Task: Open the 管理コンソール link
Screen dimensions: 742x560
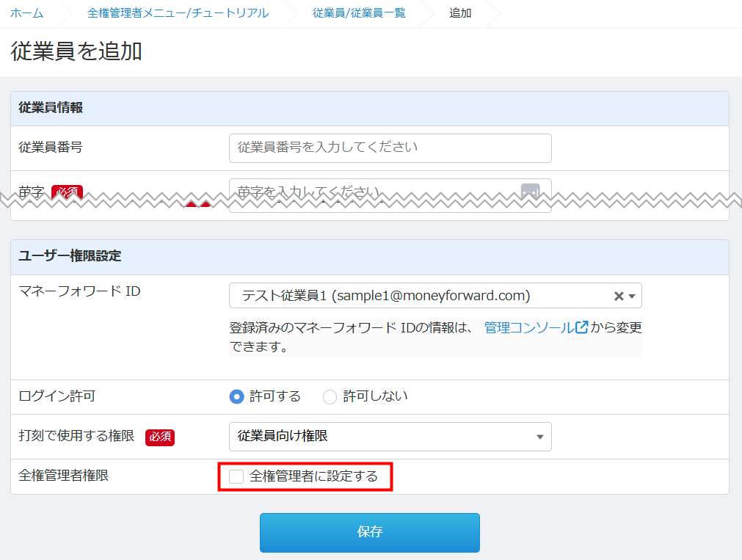Action: 528,328
